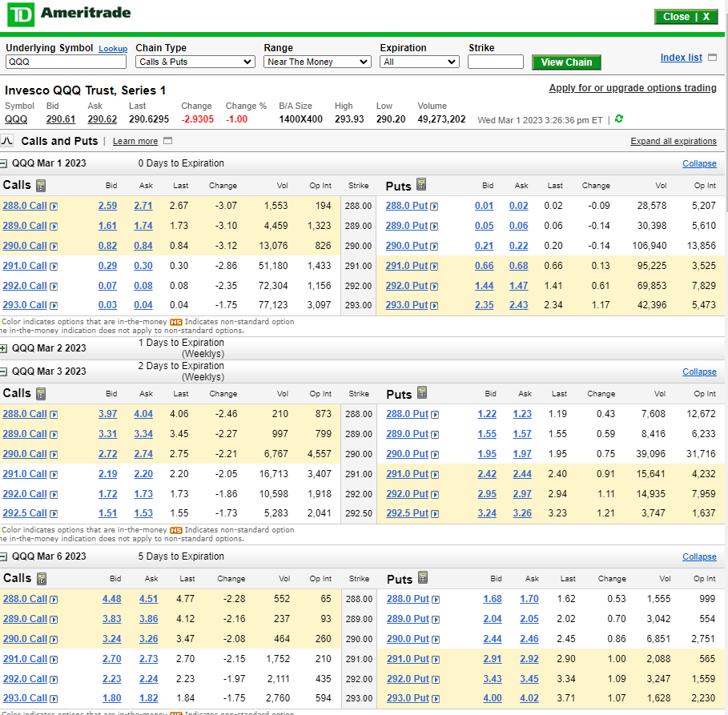The image size is (728, 715).
Task: Click ask 0.30 on the Mar 1 291.0 Call
Action: [143, 266]
